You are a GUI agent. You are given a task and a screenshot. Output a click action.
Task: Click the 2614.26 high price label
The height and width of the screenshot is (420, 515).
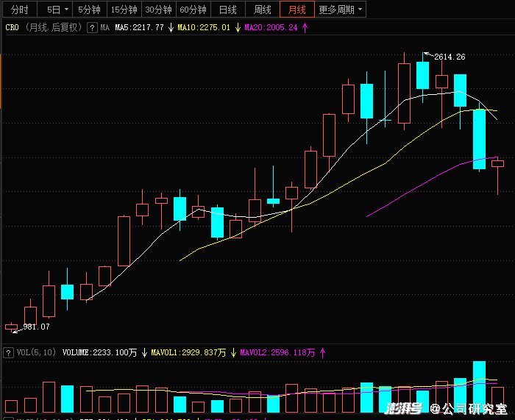[450, 57]
